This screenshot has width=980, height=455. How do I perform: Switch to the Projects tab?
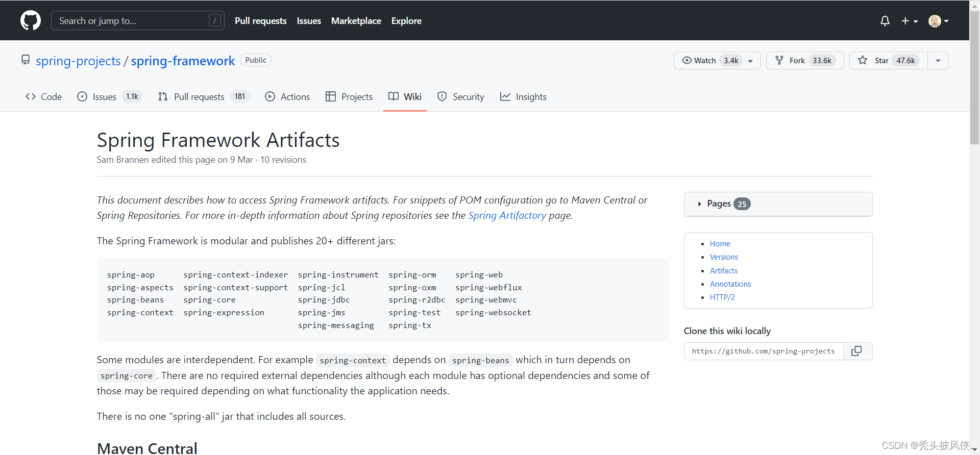point(349,96)
